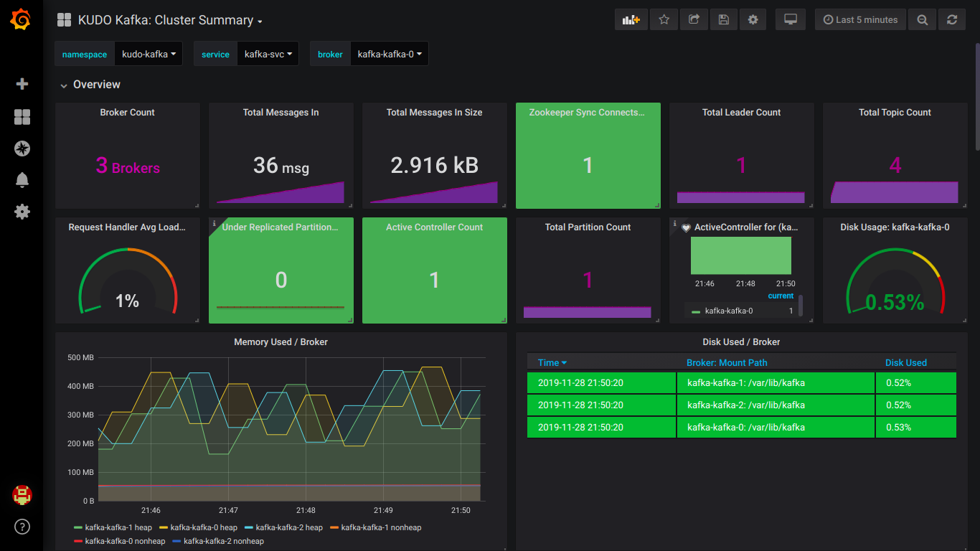Open the Total Leader Count panel menu
This screenshot has height=551, width=980.
pyautogui.click(x=741, y=113)
